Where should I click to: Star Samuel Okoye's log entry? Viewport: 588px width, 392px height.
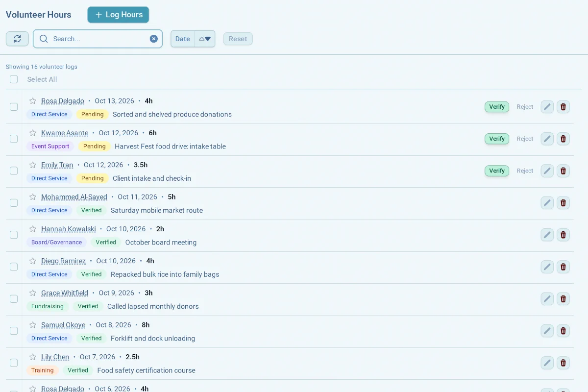(x=33, y=325)
